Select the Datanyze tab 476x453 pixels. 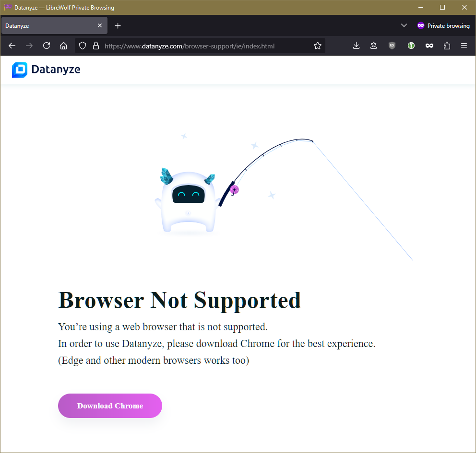pos(54,25)
